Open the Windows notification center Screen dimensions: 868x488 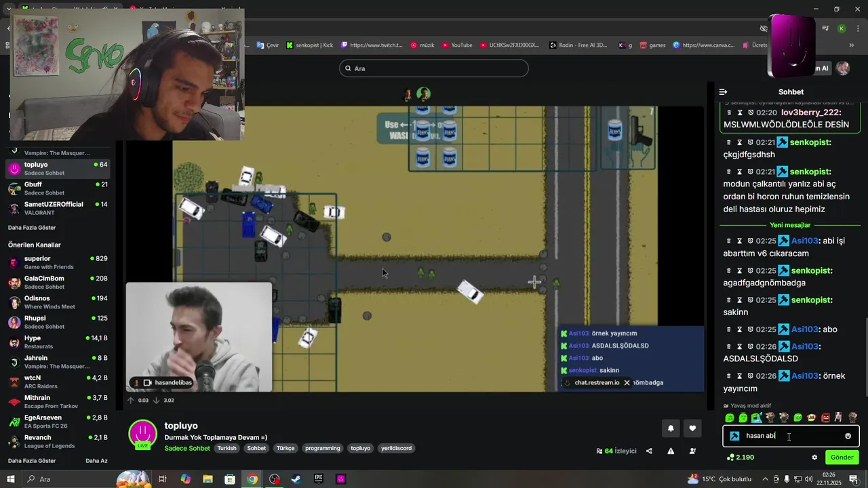pyautogui.click(x=854, y=479)
